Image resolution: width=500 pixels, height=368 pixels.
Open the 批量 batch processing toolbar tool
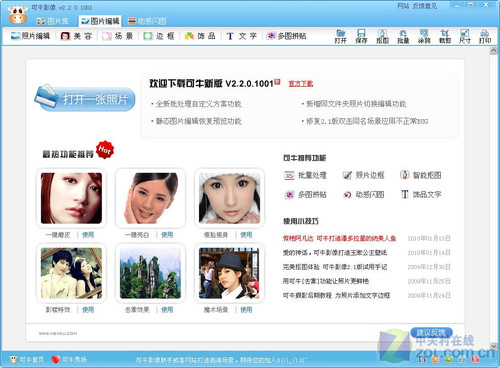pos(403,36)
